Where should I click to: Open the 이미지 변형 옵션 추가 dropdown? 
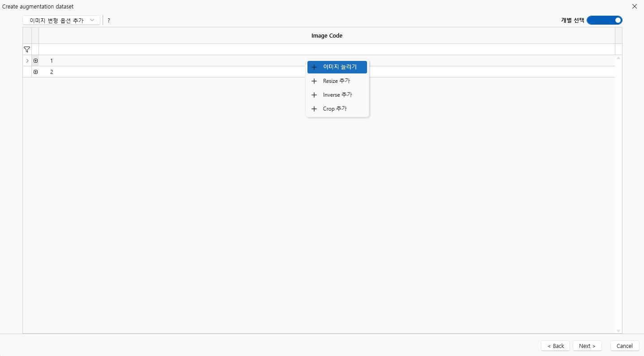coord(61,21)
